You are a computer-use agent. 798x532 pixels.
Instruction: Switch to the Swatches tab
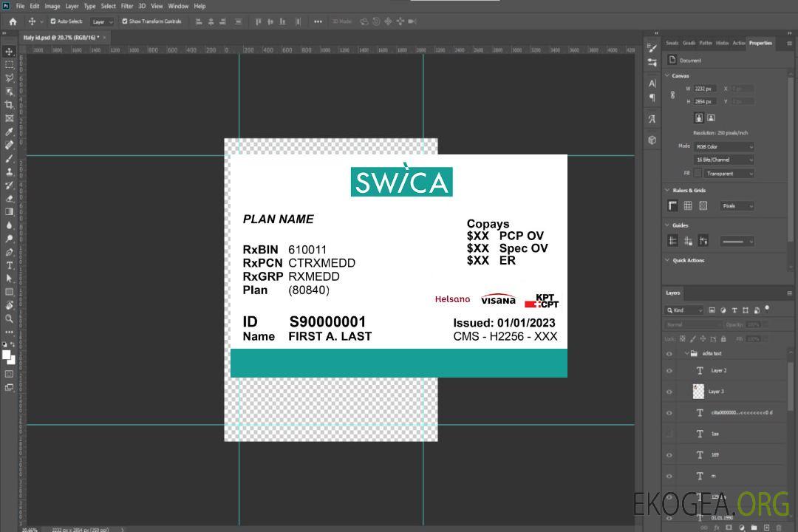(672, 43)
